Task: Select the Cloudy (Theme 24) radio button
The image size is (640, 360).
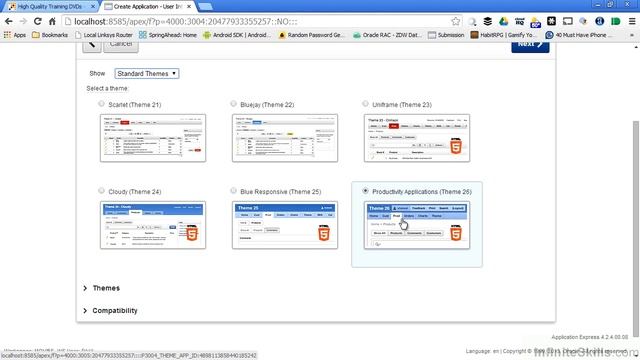Action: point(101,191)
